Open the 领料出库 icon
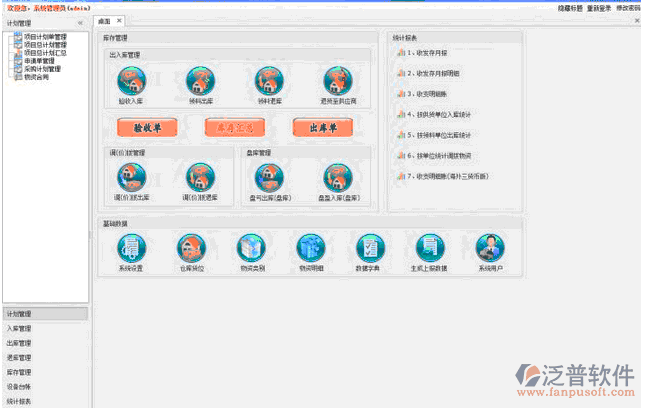645x408 pixels. (200, 81)
